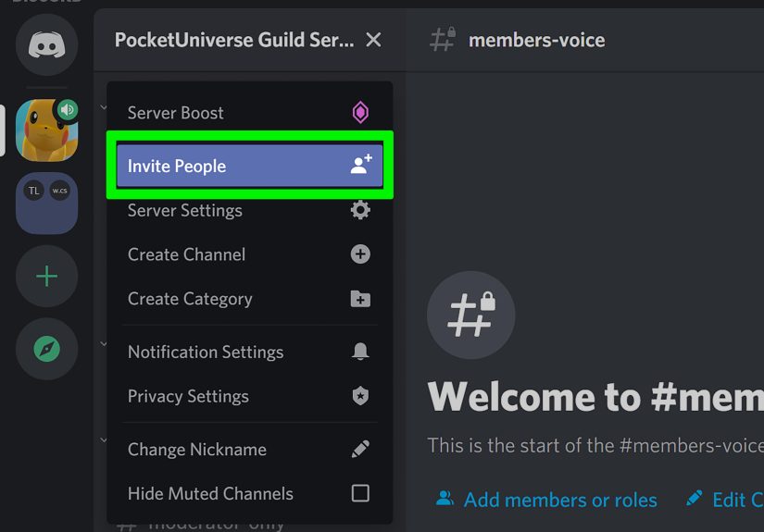Click the members-voice channel title

pyautogui.click(x=537, y=40)
